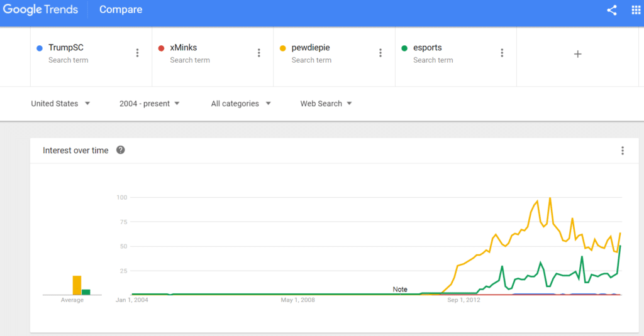Click the 75 value on y-axis

pyautogui.click(x=123, y=222)
